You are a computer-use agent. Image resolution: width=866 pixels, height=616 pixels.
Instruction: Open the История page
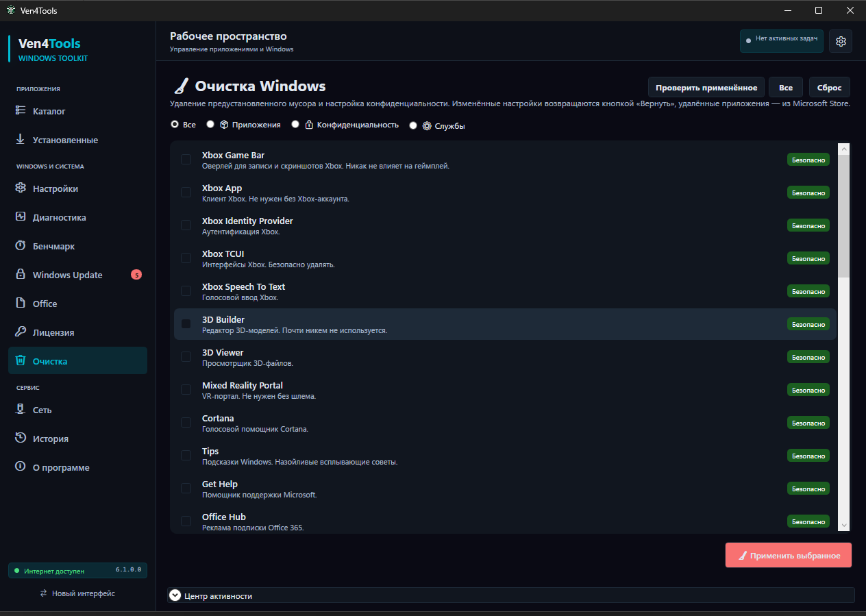(77, 439)
